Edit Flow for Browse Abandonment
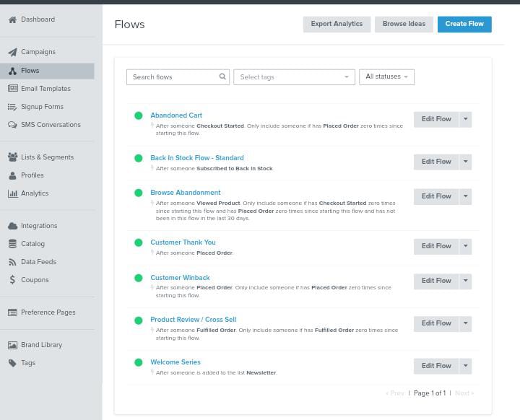The image size is (520, 420). [x=436, y=196]
